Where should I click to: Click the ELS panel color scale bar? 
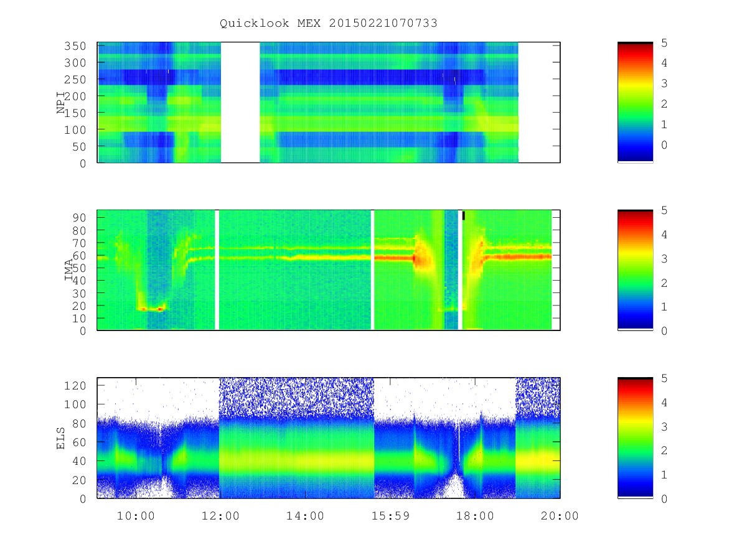click(x=635, y=437)
